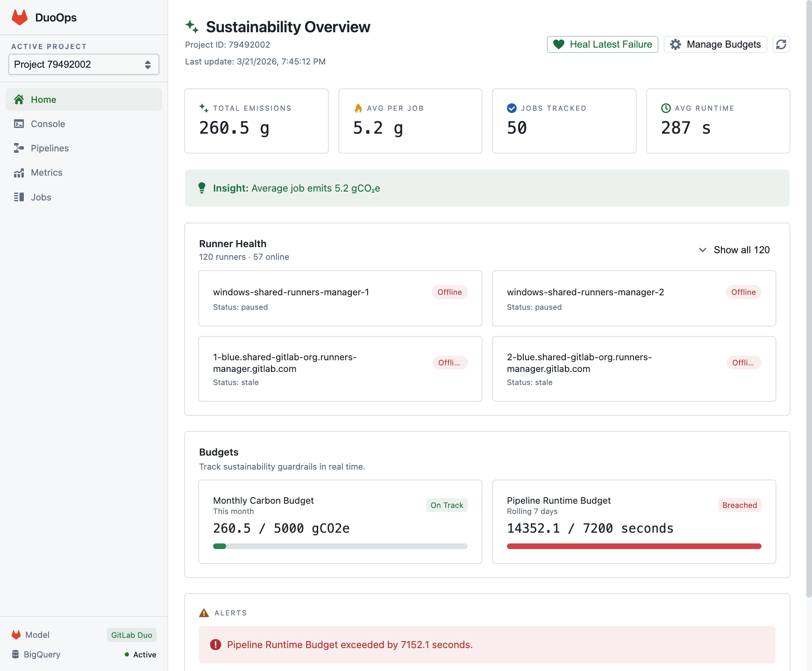Click the alert warning triangle icon
Image resolution: width=812 pixels, height=671 pixels.
[204, 613]
